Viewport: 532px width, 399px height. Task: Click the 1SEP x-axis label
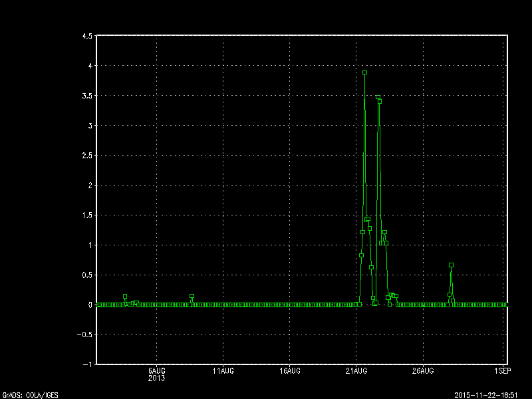[503, 371]
